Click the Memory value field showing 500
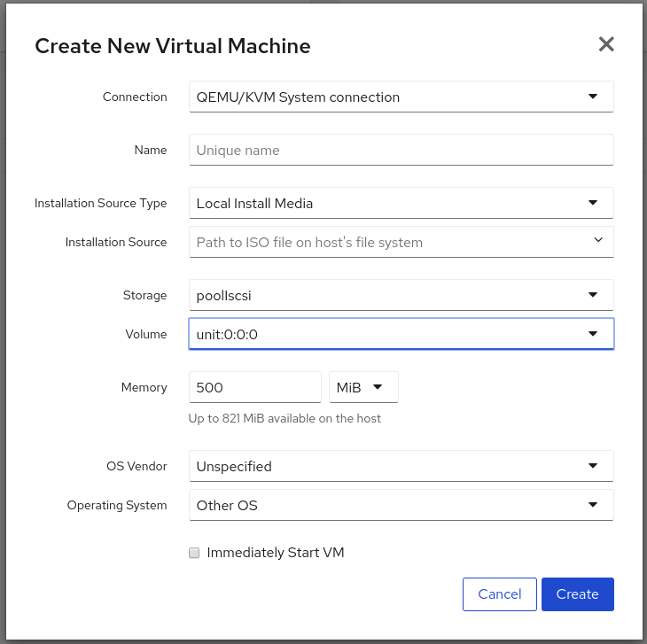This screenshot has width=647, height=644. pos(254,387)
